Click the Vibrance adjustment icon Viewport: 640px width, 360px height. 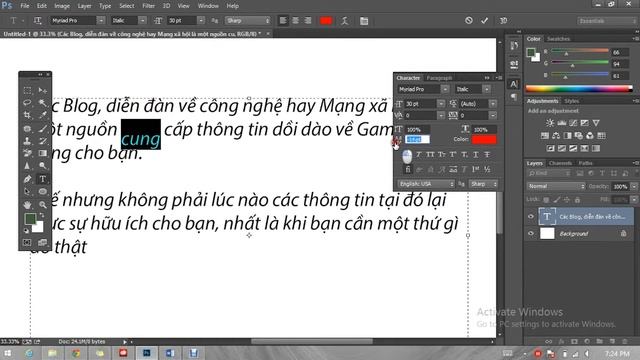(596, 123)
